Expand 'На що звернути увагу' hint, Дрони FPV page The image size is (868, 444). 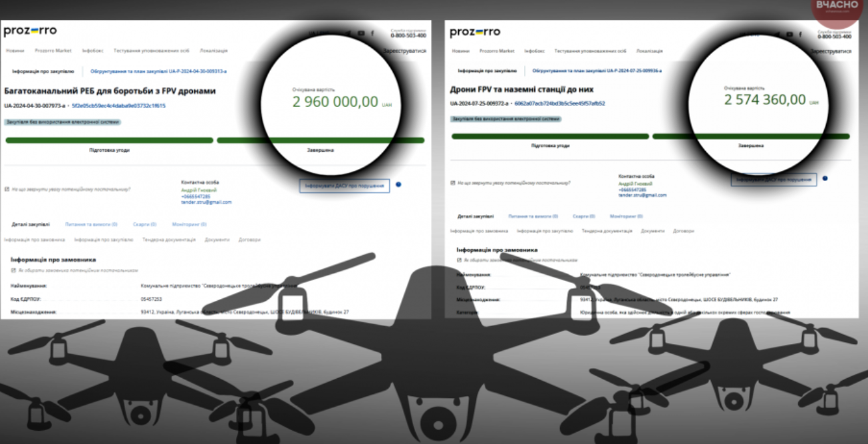coord(510,182)
